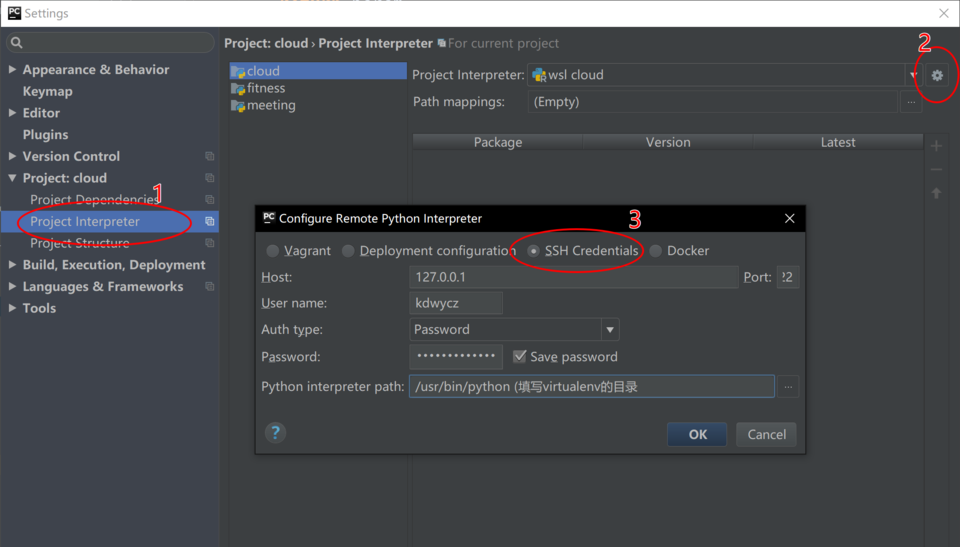Image resolution: width=960 pixels, height=547 pixels.
Task: Click the Package column header
Action: pos(498,142)
